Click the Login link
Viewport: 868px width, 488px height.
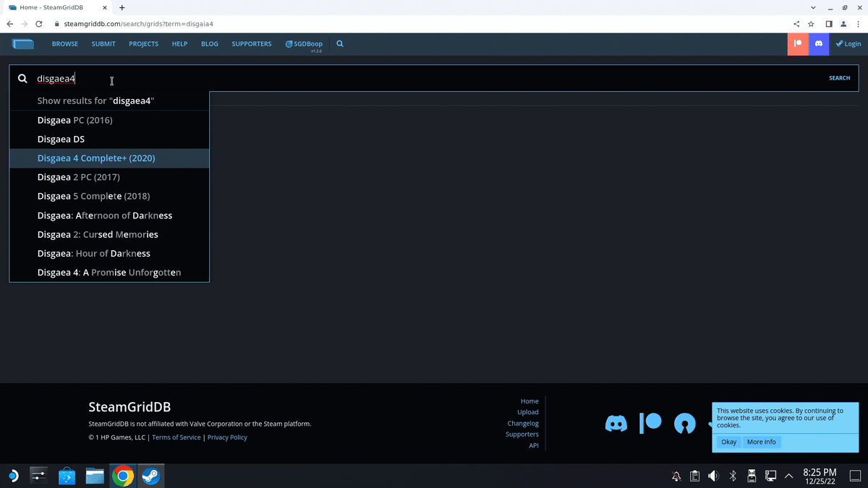[x=848, y=44]
